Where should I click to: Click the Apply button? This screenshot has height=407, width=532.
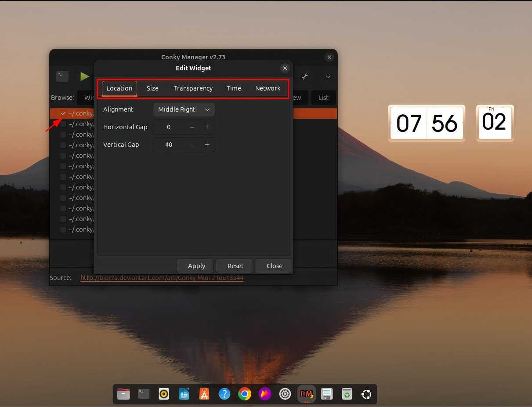click(x=195, y=265)
